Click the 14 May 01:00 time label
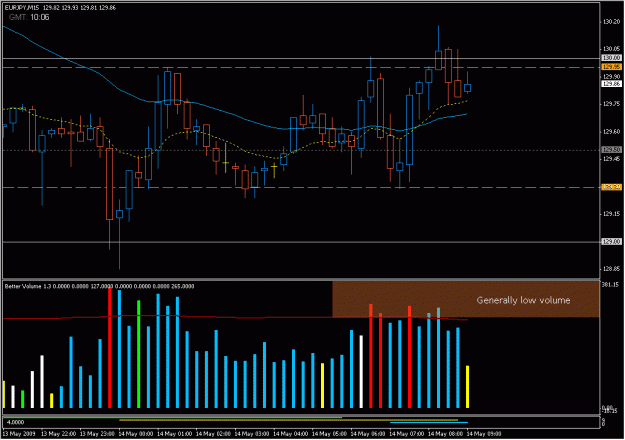The height and width of the screenshot is (440, 625). click(x=174, y=434)
